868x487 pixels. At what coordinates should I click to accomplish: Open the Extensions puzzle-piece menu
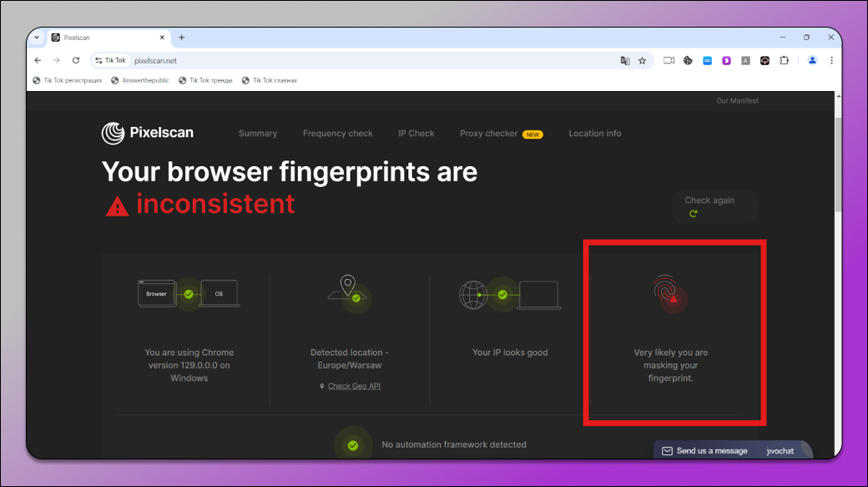[x=785, y=61]
